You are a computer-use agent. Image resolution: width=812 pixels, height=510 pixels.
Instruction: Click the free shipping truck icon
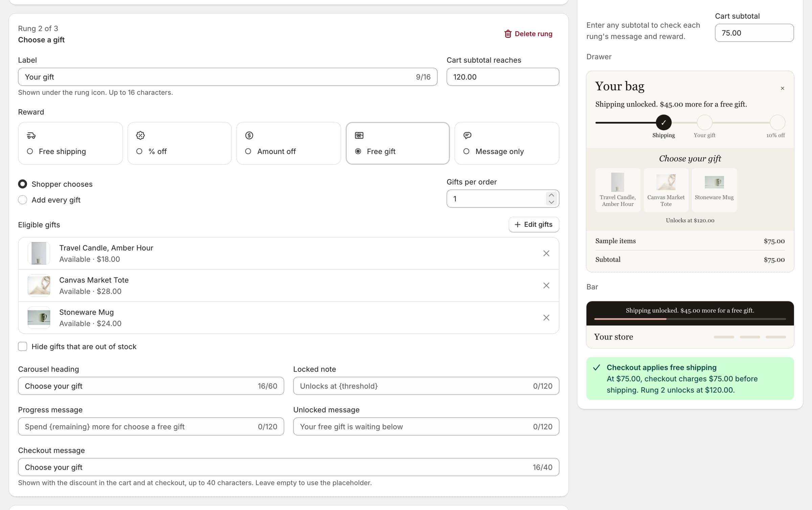coord(31,135)
